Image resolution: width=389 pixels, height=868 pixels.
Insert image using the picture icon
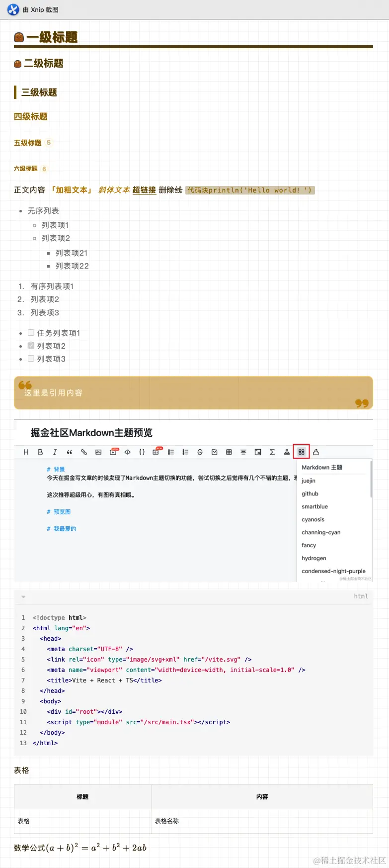[x=98, y=452]
